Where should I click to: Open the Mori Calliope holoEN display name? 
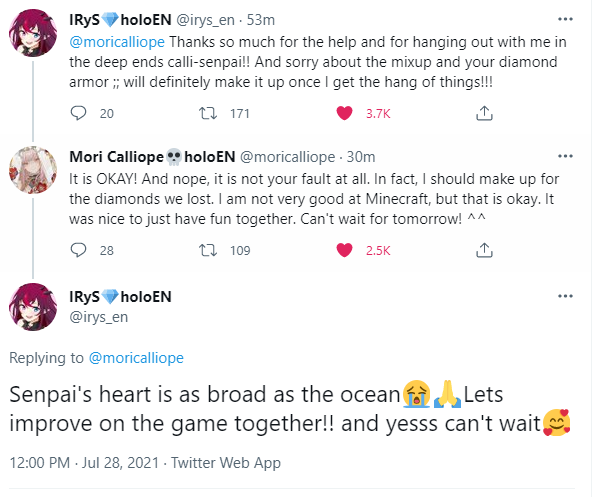click(152, 157)
